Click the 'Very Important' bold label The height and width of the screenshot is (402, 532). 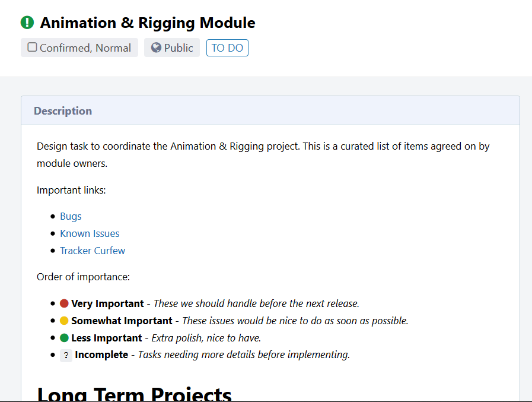point(107,303)
